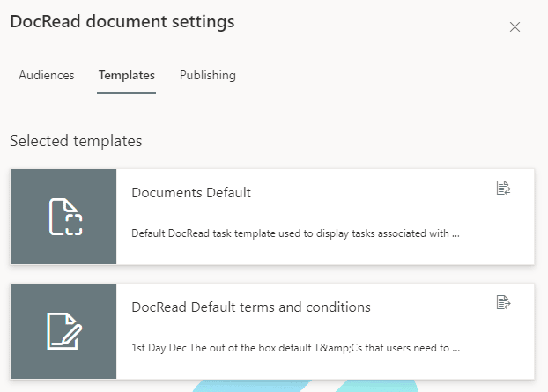Open the Publishing tab
This screenshot has height=392, width=548.
click(208, 75)
